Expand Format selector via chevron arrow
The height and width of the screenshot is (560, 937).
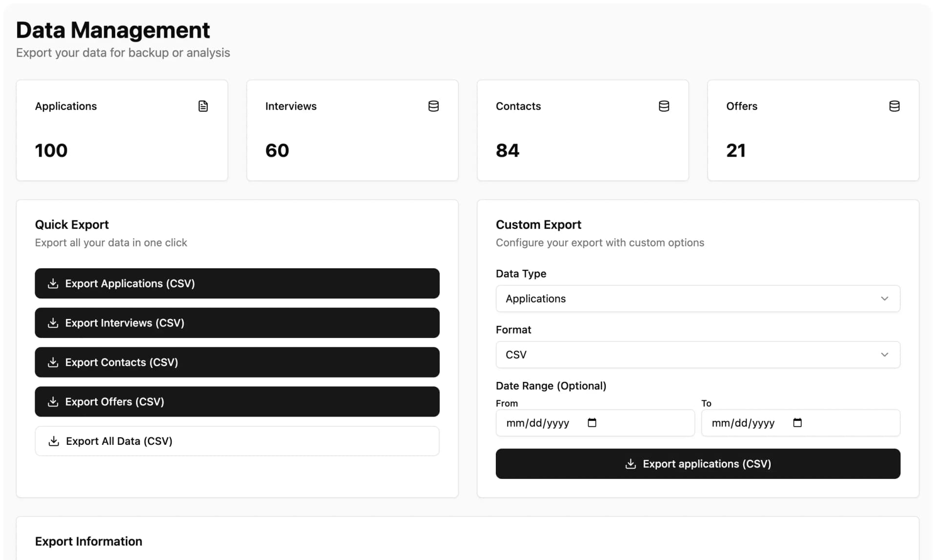point(884,355)
